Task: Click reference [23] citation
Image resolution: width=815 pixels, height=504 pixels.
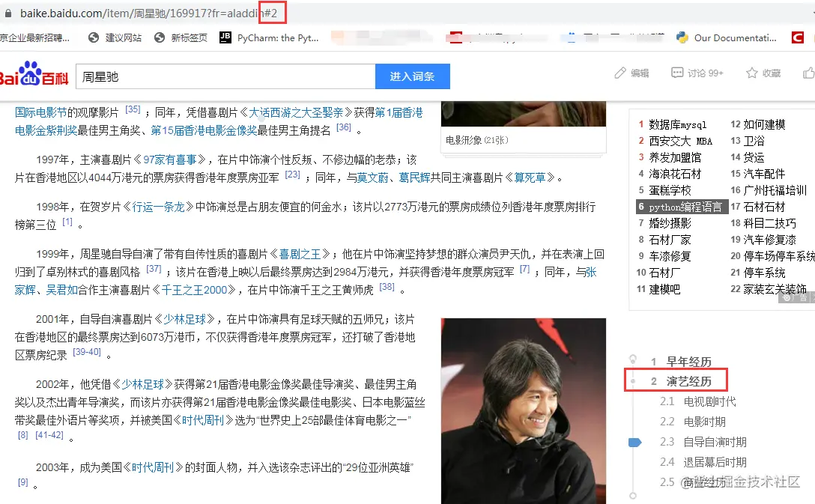Action: tap(293, 174)
